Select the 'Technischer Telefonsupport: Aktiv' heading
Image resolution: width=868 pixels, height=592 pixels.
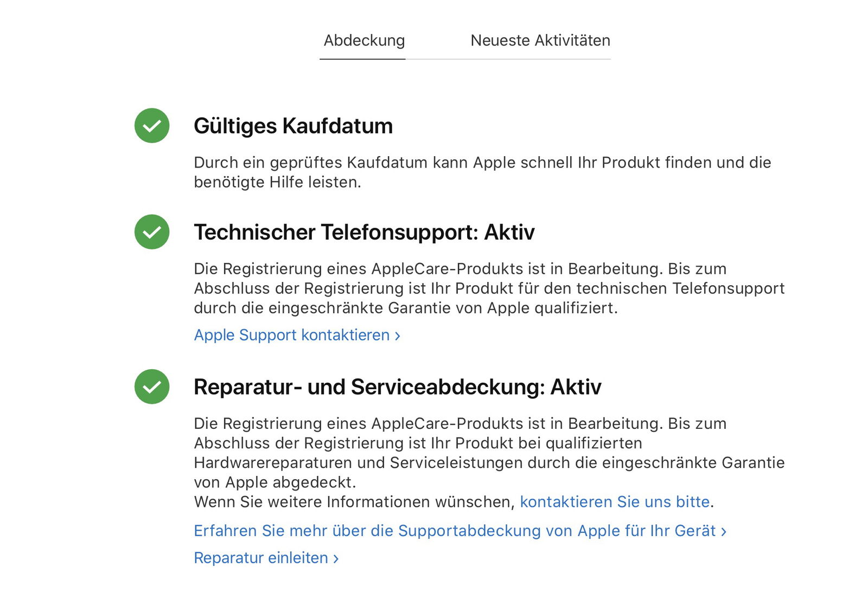pyautogui.click(x=365, y=232)
